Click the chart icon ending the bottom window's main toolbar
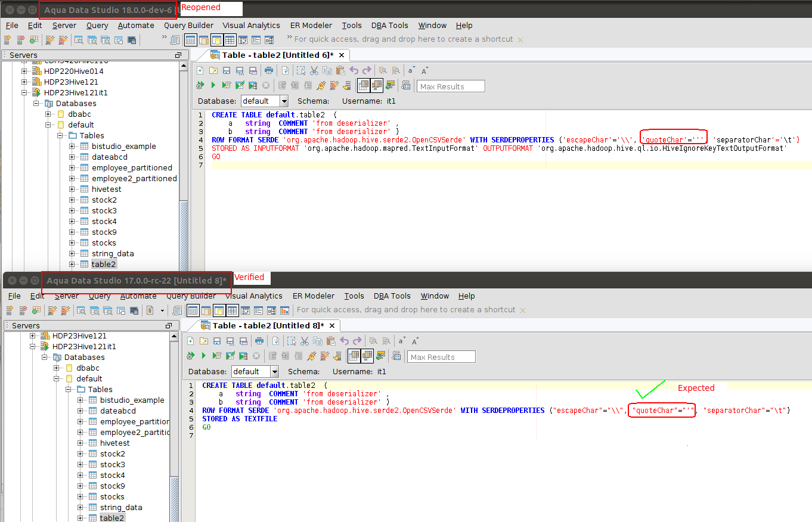The height and width of the screenshot is (522, 812). [x=284, y=310]
